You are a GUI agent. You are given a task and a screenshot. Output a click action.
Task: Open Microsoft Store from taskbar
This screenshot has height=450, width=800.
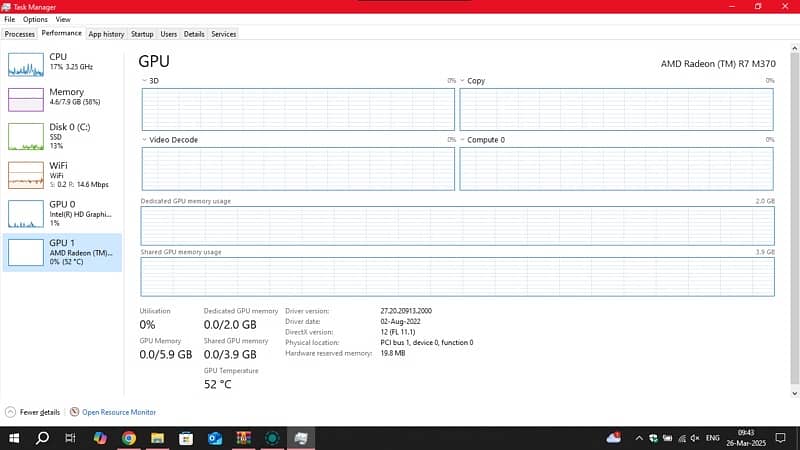coord(186,438)
